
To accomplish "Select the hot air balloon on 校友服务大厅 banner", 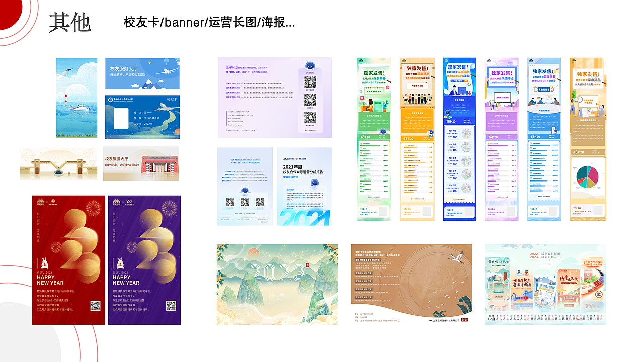I will click(x=166, y=61).
